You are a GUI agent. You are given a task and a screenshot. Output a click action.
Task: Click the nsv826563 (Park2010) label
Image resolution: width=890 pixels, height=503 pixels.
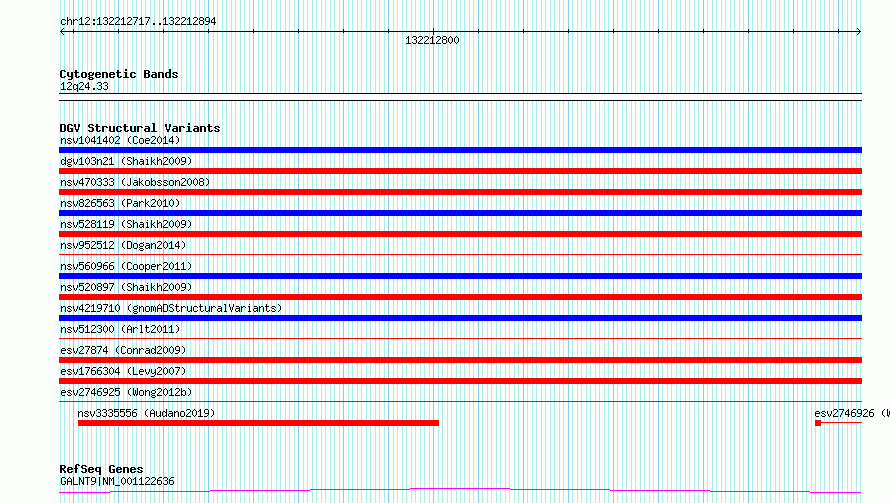click(x=120, y=203)
